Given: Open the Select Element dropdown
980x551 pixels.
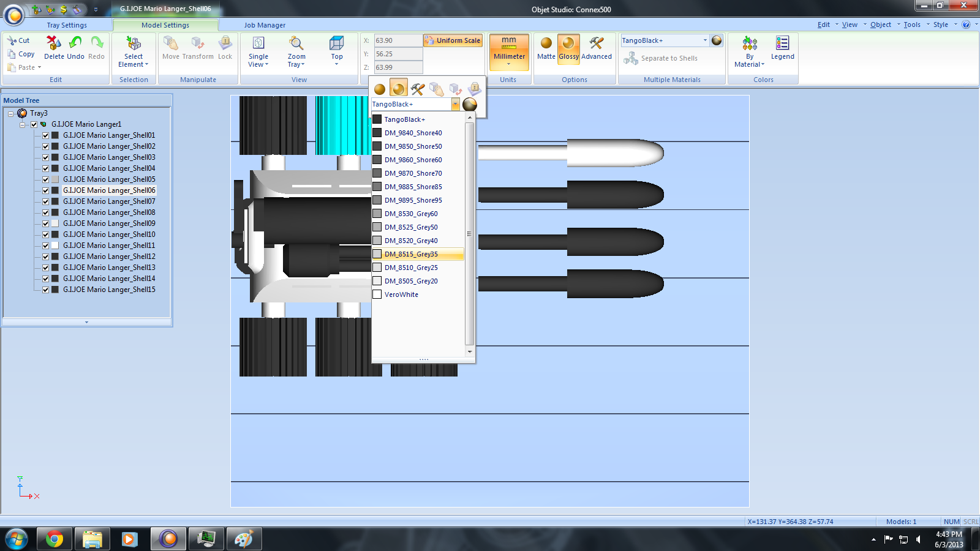Looking at the screenshot, I should pos(134,51).
